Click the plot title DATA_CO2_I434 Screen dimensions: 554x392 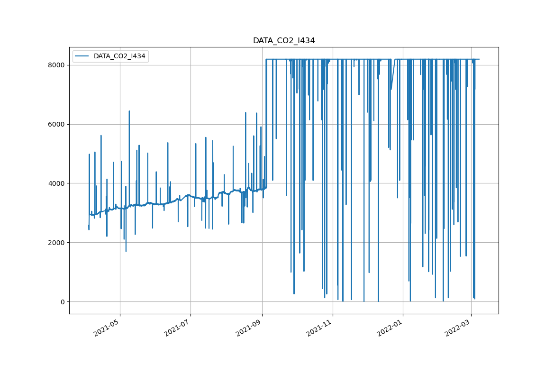283,41
